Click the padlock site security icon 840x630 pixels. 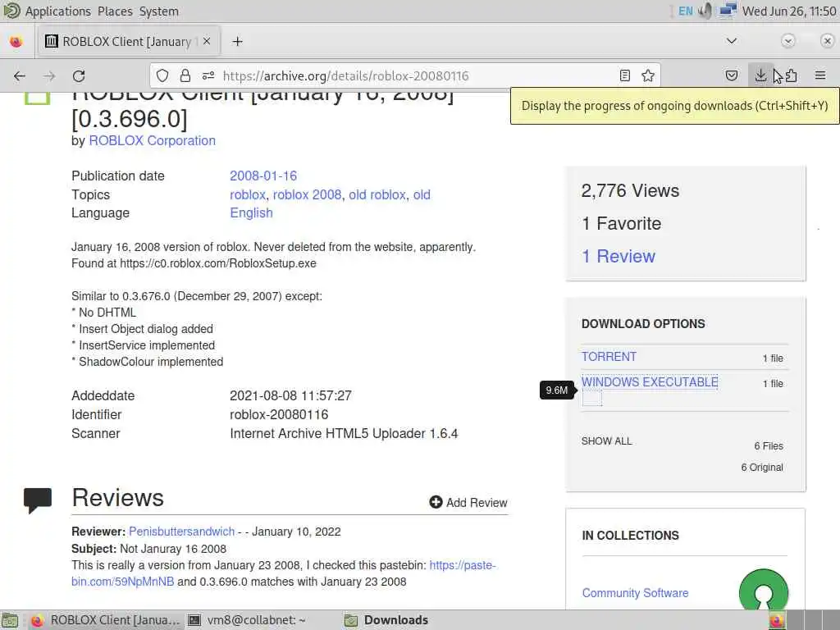(x=185, y=75)
